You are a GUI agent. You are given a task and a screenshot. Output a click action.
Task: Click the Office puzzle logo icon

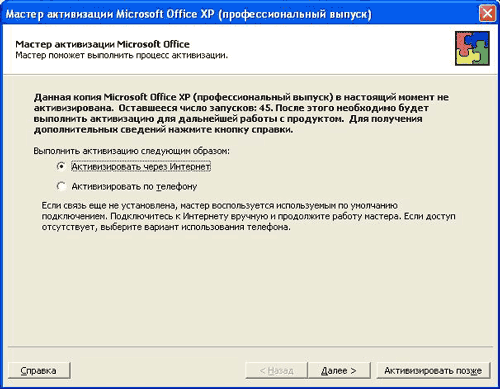point(472,48)
